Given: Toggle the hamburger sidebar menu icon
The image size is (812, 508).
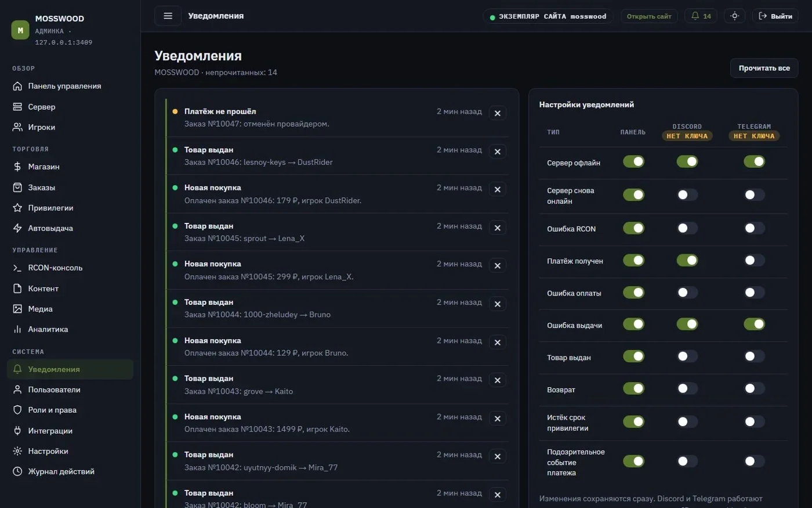Looking at the screenshot, I should pos(168,16).
